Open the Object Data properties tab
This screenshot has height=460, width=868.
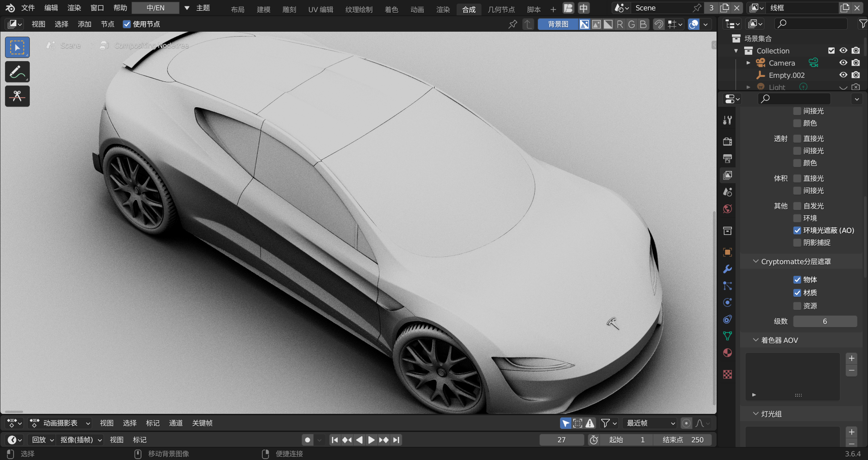727,336
